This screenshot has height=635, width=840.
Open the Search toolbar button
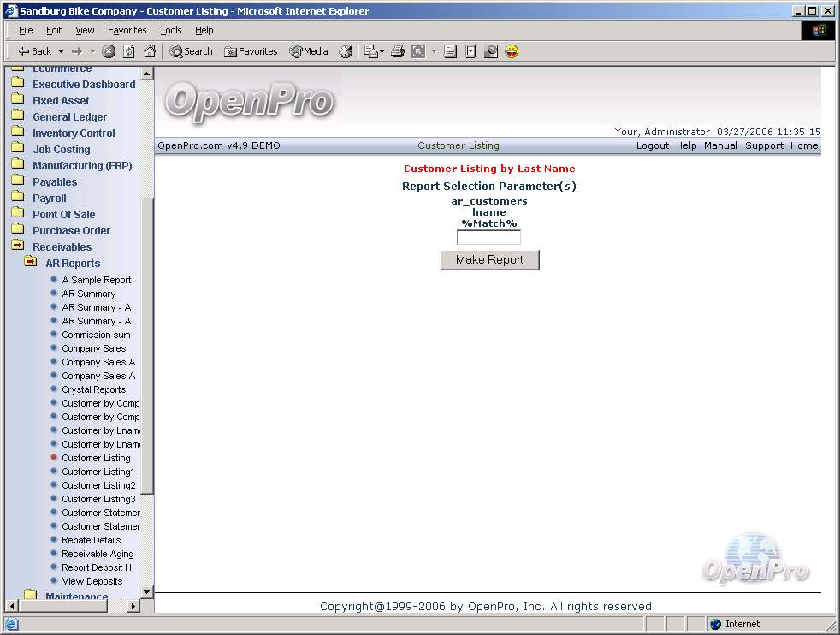point(191,51)
